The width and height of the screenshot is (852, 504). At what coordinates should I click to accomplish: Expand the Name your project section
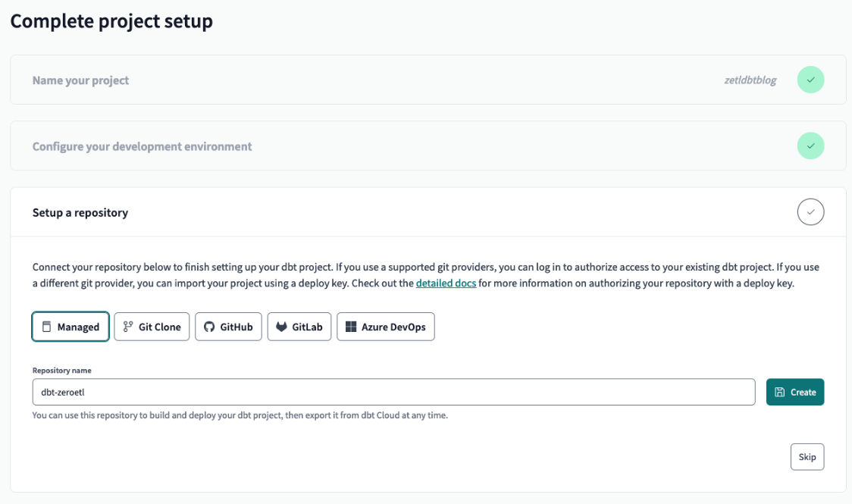pyautogui.click(x=81, y=80)
